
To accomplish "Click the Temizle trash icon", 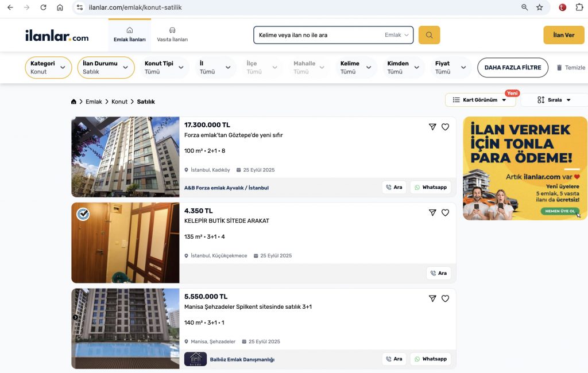I will 560,68.
